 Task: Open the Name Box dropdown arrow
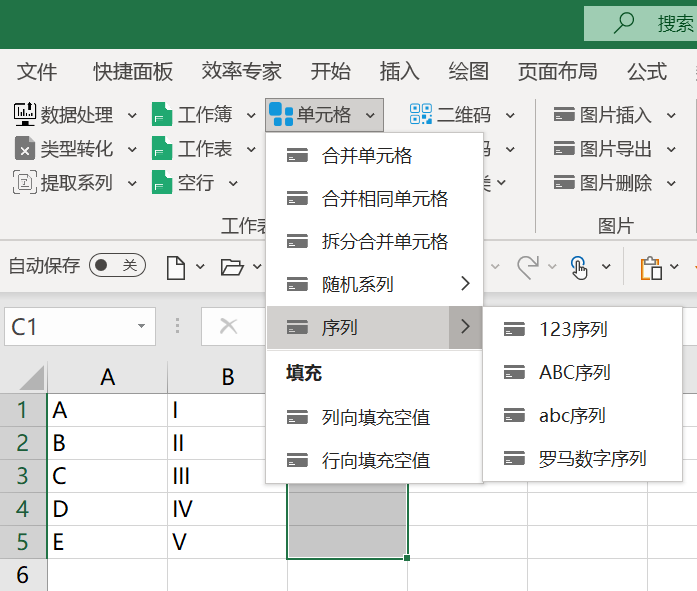tap(141, 326)
